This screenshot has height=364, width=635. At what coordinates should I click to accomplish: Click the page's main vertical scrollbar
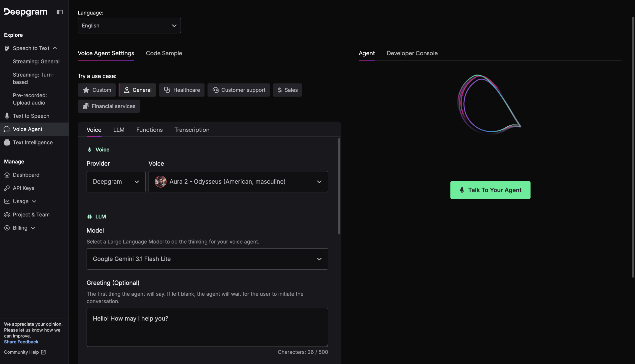coord(633,147)
